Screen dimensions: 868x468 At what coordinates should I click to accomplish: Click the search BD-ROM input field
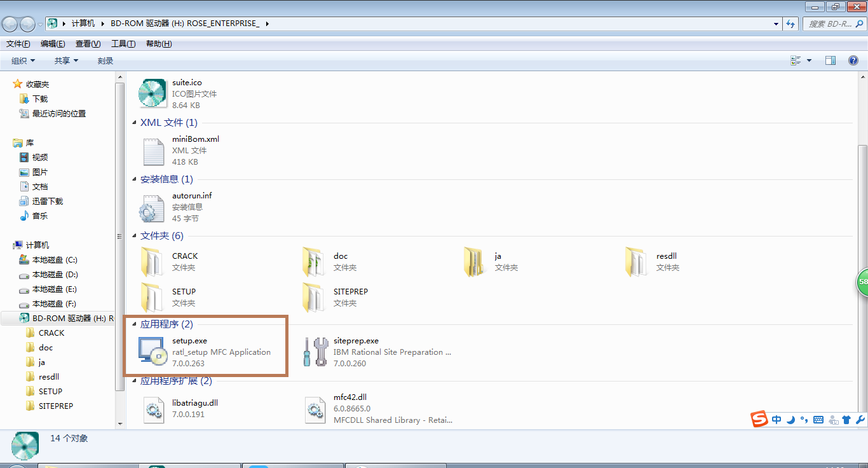(x=834, y=24)
